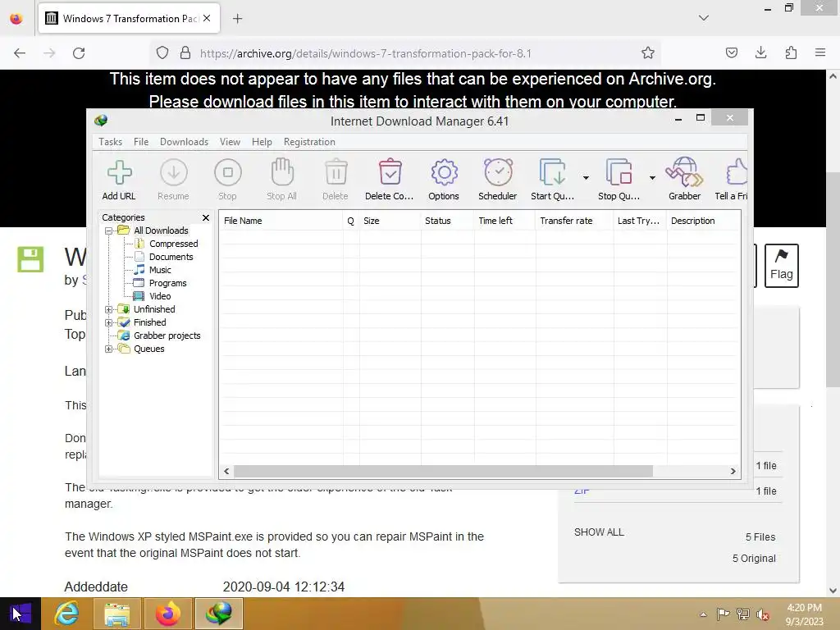Image resolution: width=840 pixels, height=630 pixels.
Task: Expand the Finished category
Action: (x=109, y=322)
